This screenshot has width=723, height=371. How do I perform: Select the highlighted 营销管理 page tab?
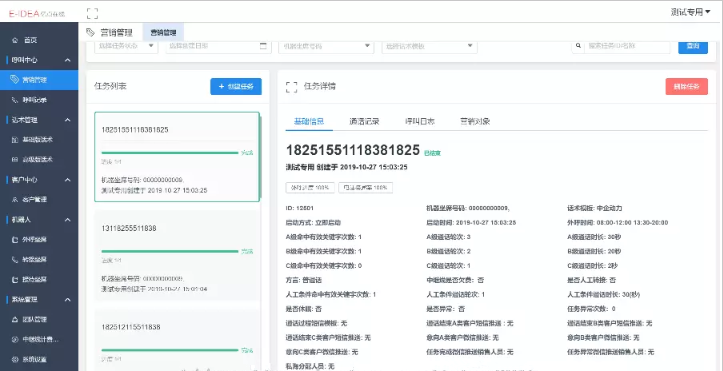tap(163, 33)
